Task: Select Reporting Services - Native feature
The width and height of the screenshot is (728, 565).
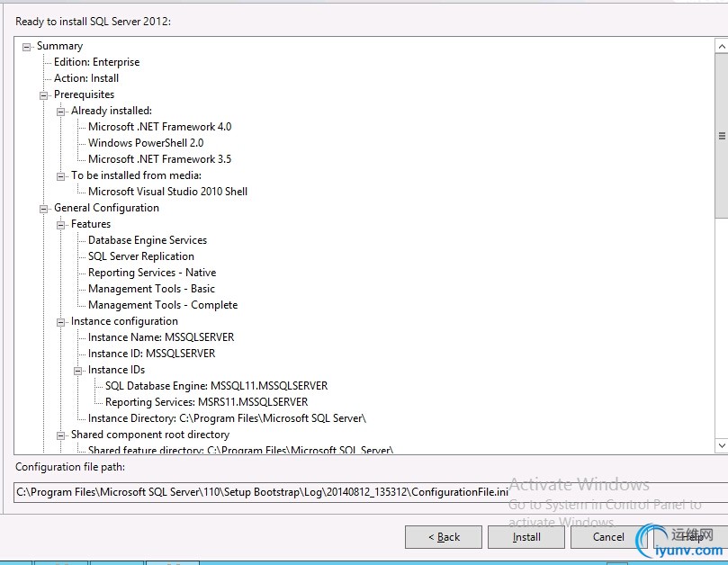Action: coord(152,273)
